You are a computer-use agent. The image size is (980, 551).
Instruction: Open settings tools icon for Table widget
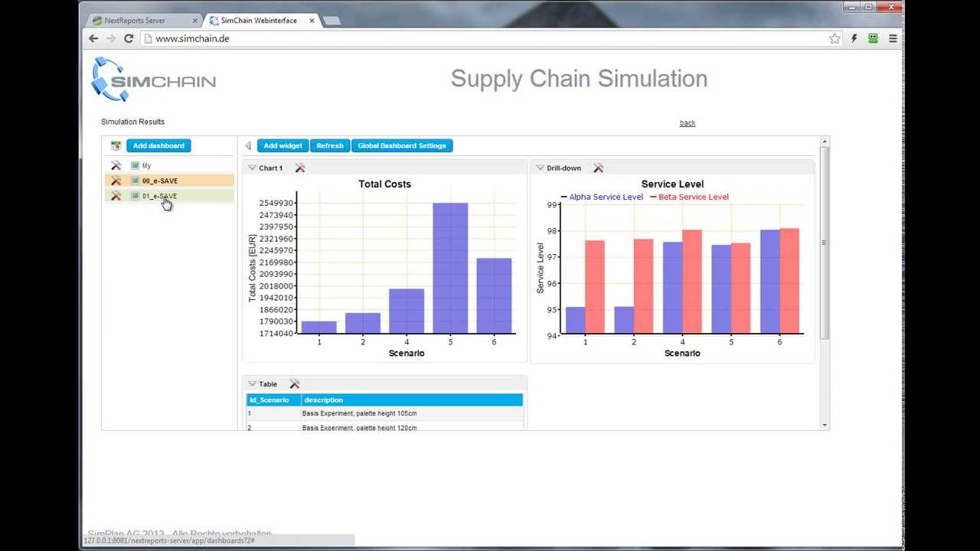[295, 384]
